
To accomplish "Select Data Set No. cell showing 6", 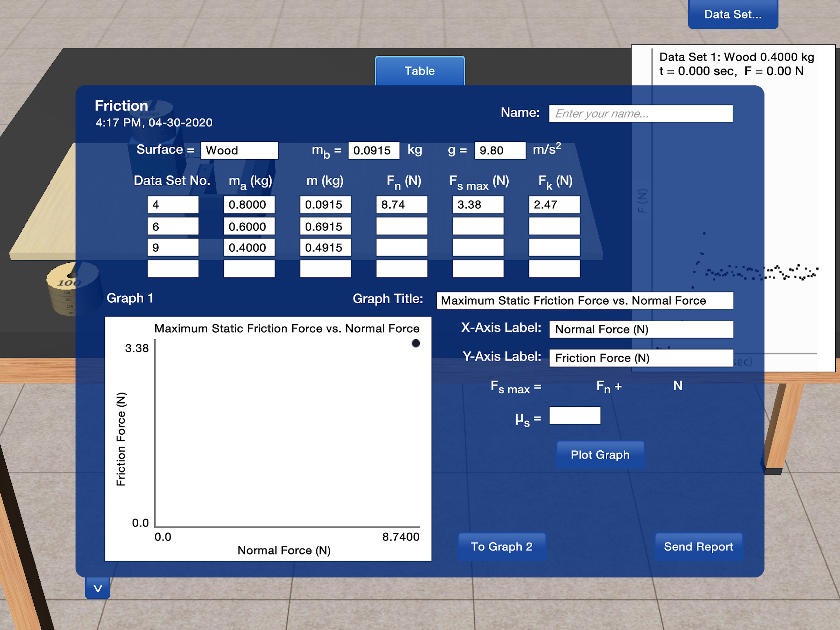I will pos(173,226).
